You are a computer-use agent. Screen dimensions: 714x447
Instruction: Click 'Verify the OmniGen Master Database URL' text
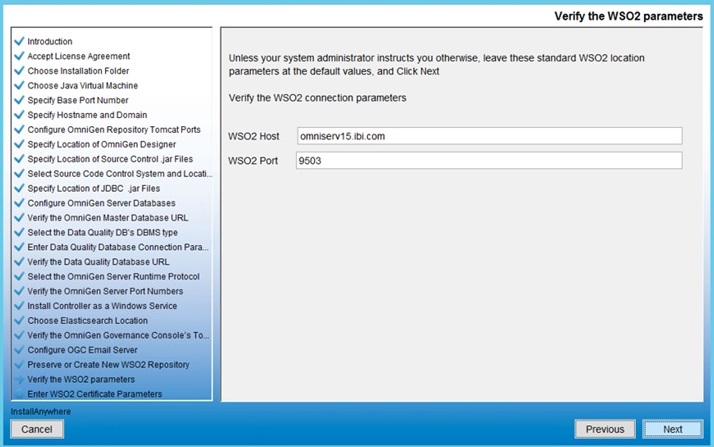pyautogui.click(x=108, y=218)
